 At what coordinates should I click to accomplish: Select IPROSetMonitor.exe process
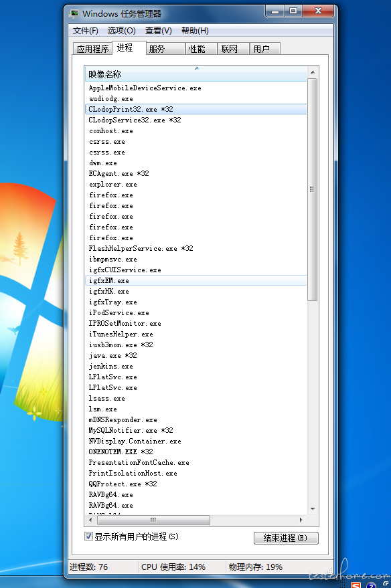click(195, 323)
